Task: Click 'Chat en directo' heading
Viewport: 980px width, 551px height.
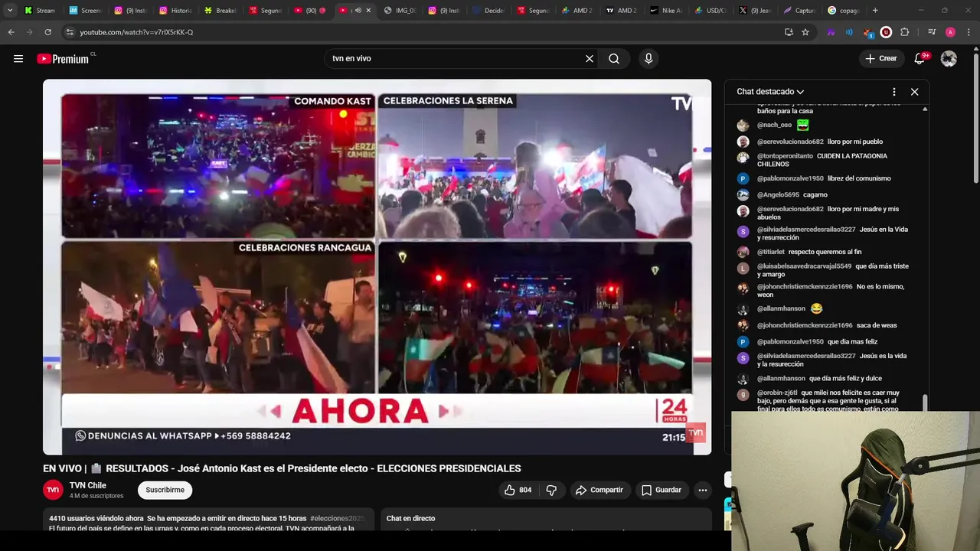Action: [x=410, y=518]
